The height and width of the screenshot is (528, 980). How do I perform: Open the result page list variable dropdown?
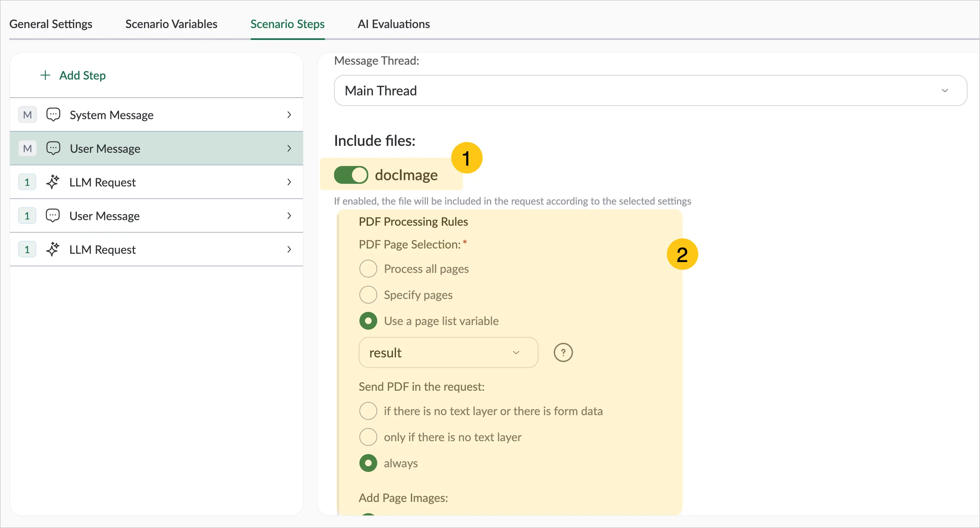click(x=448, y=352)
